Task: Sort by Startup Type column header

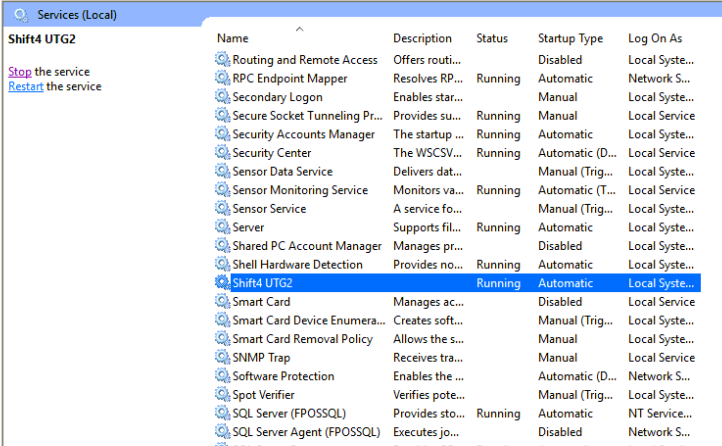Action: click(570, 39)
